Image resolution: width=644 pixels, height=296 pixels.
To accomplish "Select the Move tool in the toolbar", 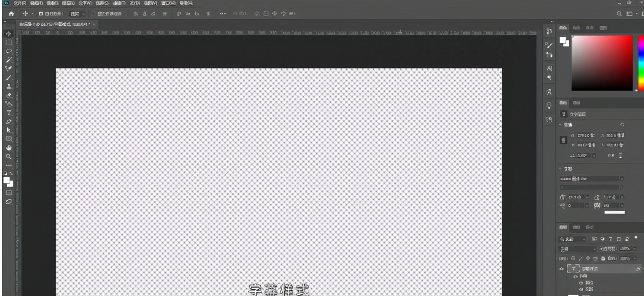I will click(9, 34).
